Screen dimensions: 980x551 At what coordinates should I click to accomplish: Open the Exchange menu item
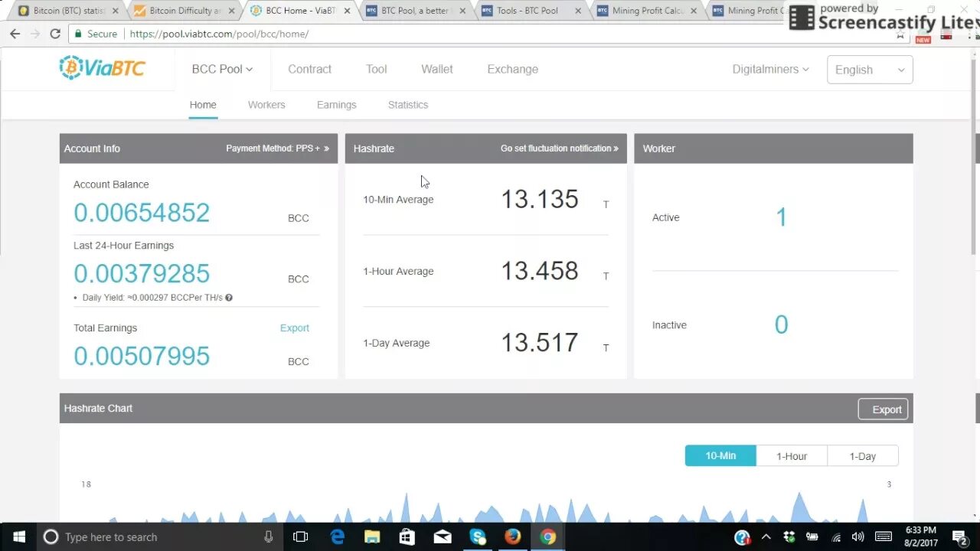tap(513, 69)
